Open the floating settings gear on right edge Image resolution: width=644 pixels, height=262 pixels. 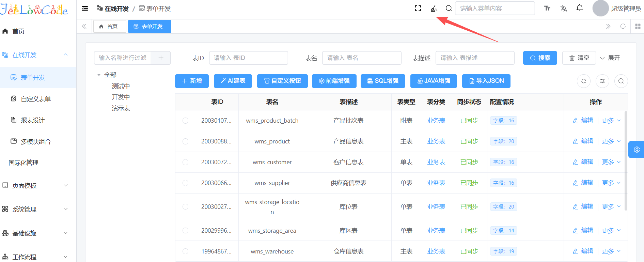[x=637, y=150]
